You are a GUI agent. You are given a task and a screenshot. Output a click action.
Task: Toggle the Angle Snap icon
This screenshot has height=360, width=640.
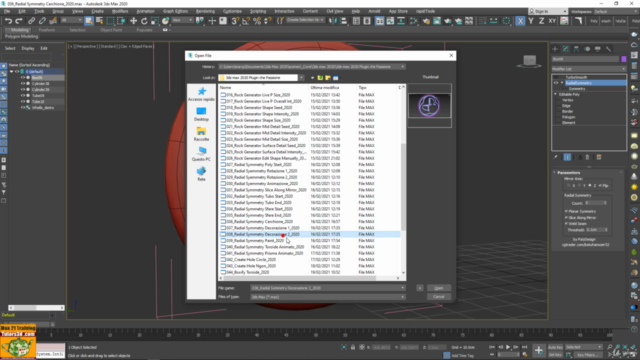pyautogui.click(x=246, y=20)
